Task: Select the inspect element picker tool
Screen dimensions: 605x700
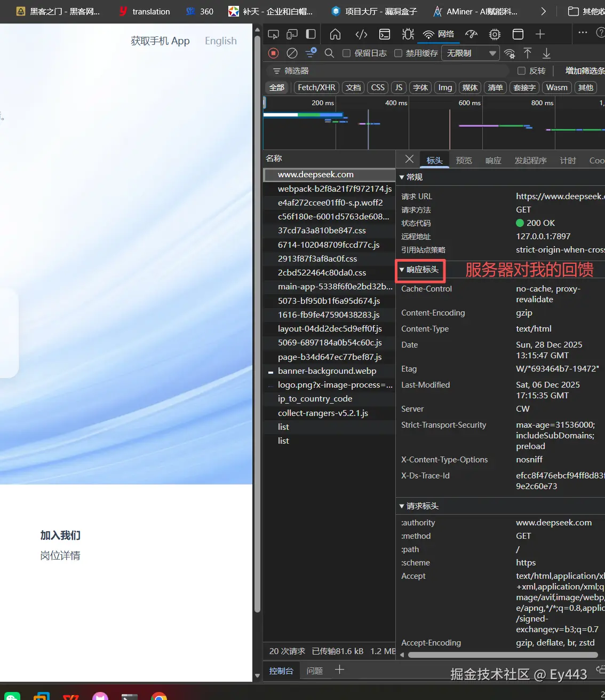Action: 273,34
